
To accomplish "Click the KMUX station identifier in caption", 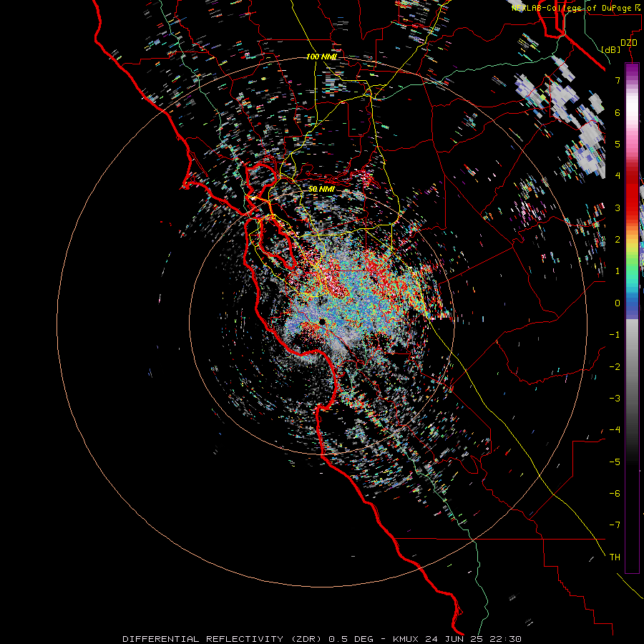I will [x=406, y=639].
